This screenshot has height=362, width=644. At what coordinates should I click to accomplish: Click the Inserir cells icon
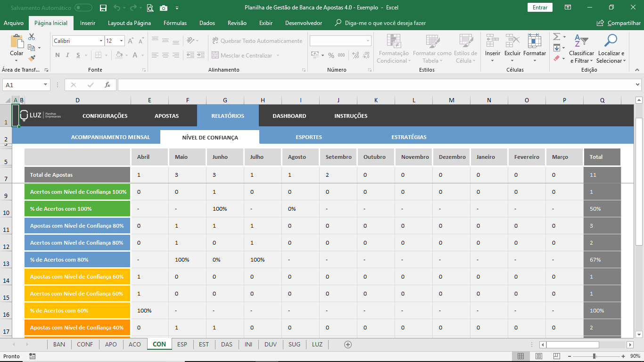point(493,41)
